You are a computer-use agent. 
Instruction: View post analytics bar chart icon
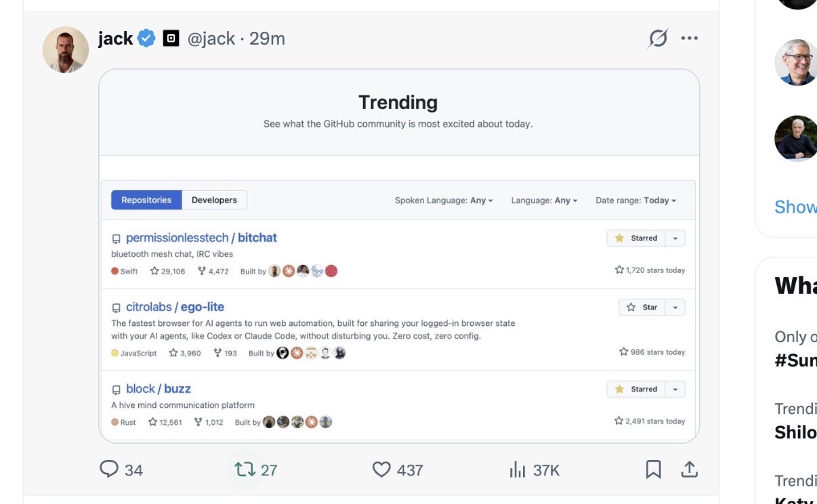pyautogui.click(x=518, y=469)
